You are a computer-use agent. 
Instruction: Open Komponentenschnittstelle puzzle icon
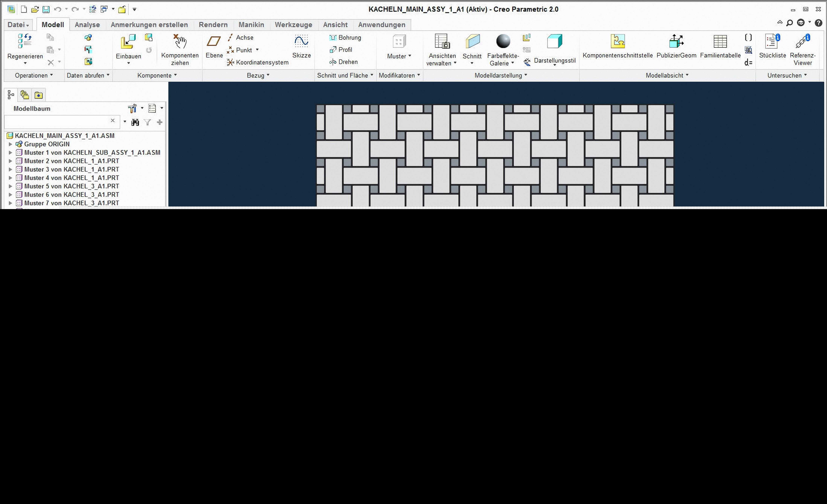point(618,41)
